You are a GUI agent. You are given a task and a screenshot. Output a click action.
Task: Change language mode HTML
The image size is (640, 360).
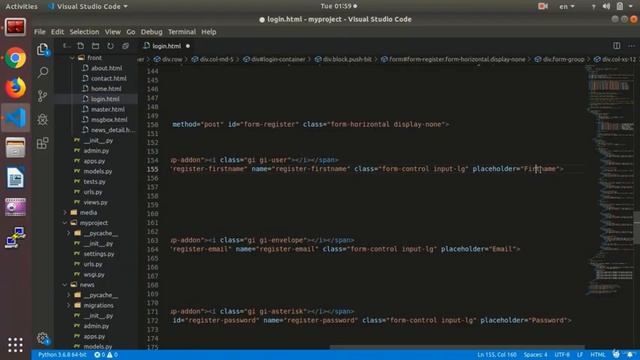point(598,355)
